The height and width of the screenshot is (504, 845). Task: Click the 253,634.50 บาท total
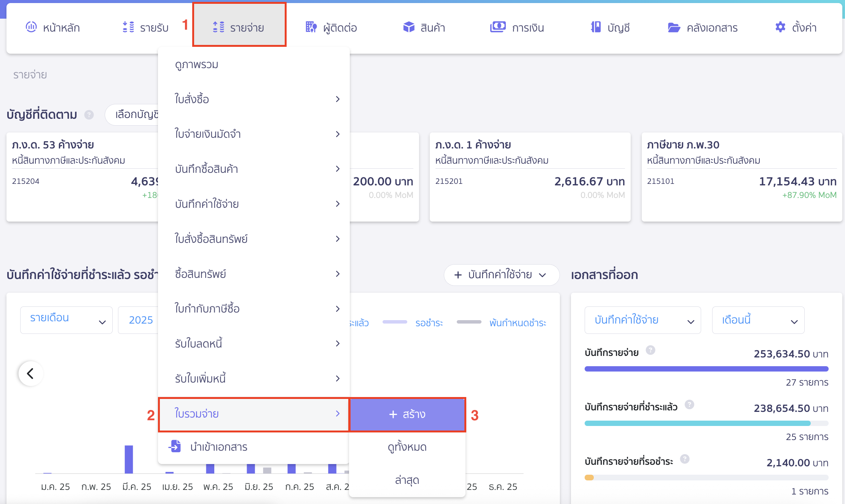click(x=791, y=354)
